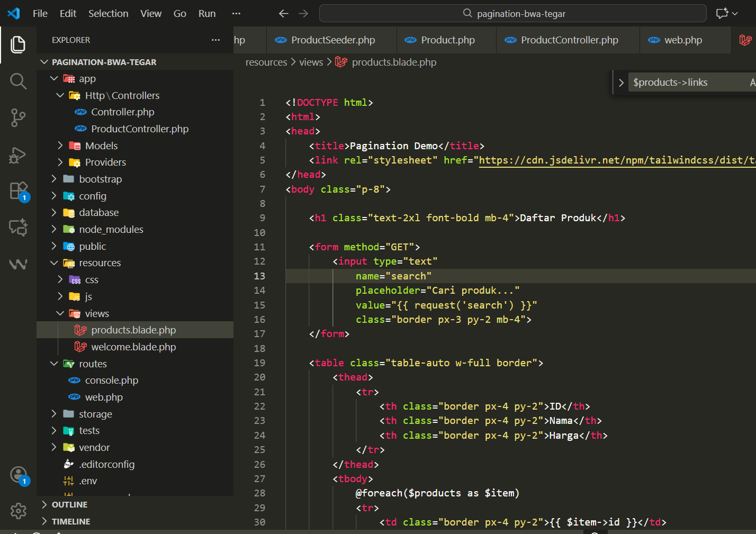
Task: Click Explorer's more actions ellipsis
Action: pyautogui.click(x=215, y=40)
